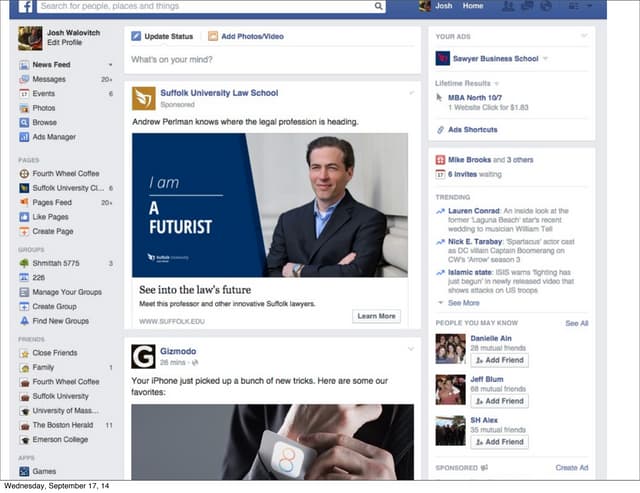
Task: Click the Gizmodo iPhone post image
Action: pos(272,442)
